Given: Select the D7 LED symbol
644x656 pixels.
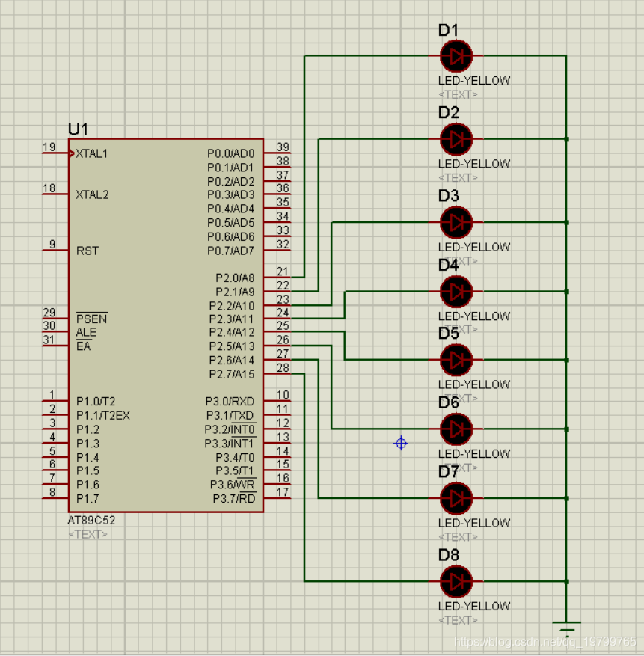Looking at the screenshot, I should pyautogui.click(x=456, y=498).
